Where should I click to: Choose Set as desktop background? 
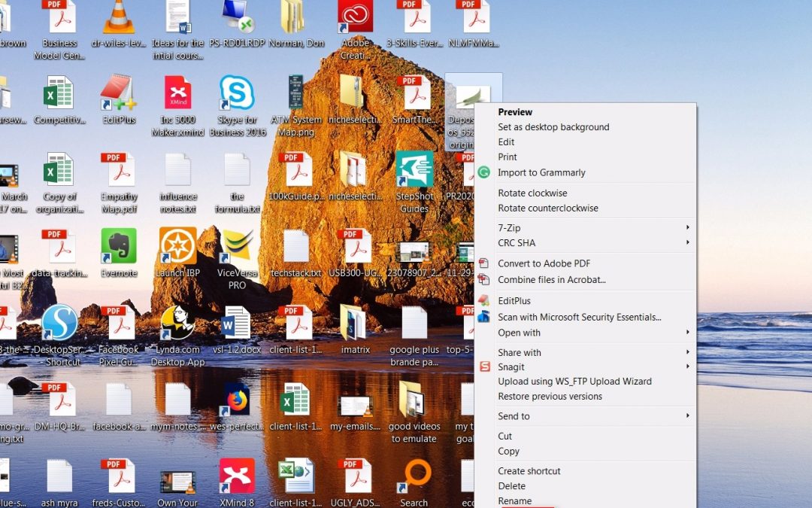(553, 127)
